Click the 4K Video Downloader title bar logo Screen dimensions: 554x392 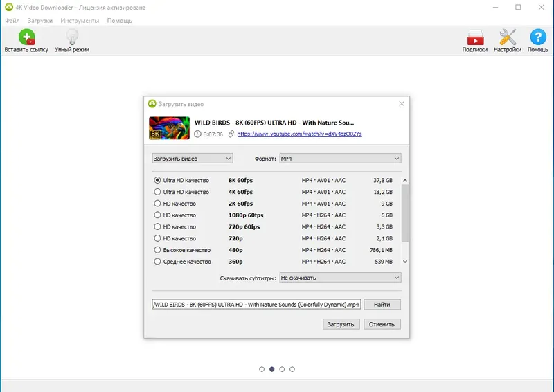(8, 7)
